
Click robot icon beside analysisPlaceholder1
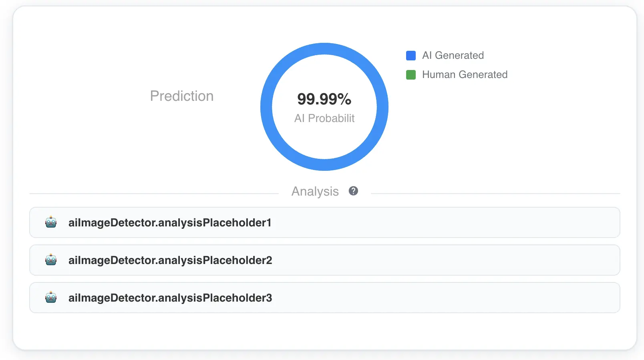click(x=51, y=222)
